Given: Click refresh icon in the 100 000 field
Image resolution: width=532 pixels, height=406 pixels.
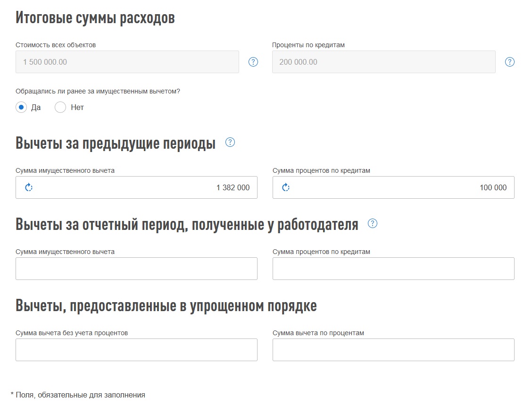Looking at the screenshot, I should click(286, 187).
